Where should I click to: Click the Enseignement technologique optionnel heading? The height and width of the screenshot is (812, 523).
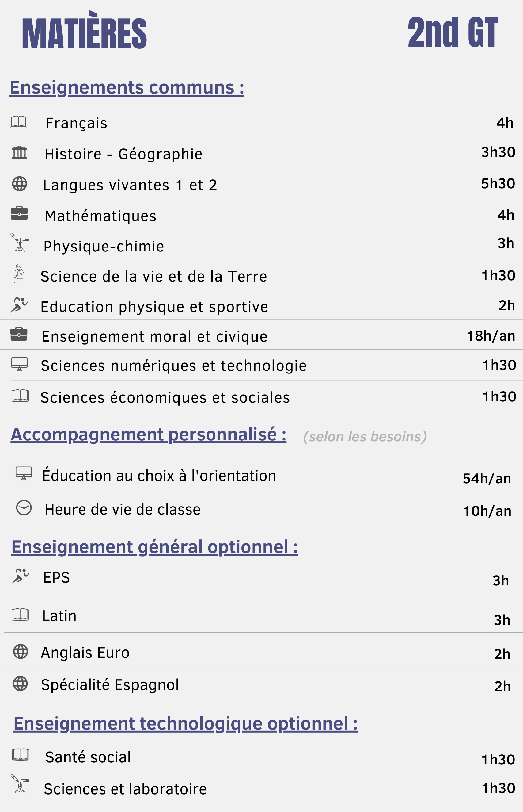pyautogui.click(x=185, y=723)
